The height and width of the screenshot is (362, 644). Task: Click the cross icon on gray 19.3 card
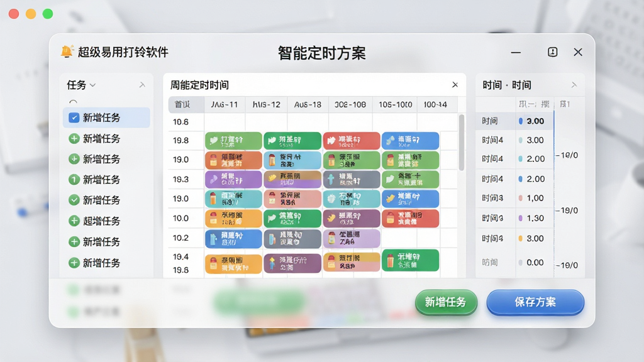(x=331, y=179)
